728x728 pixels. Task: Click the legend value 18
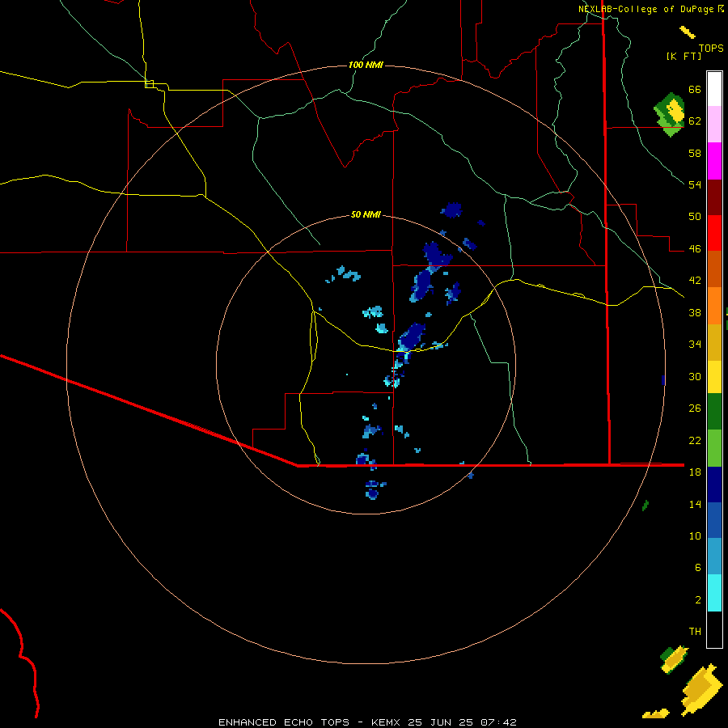(695, 472)
